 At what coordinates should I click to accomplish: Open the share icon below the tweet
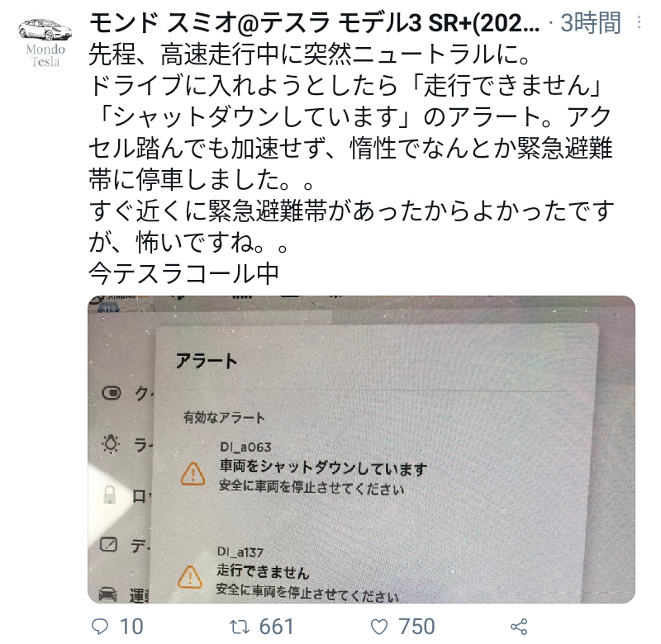point(519,627)
